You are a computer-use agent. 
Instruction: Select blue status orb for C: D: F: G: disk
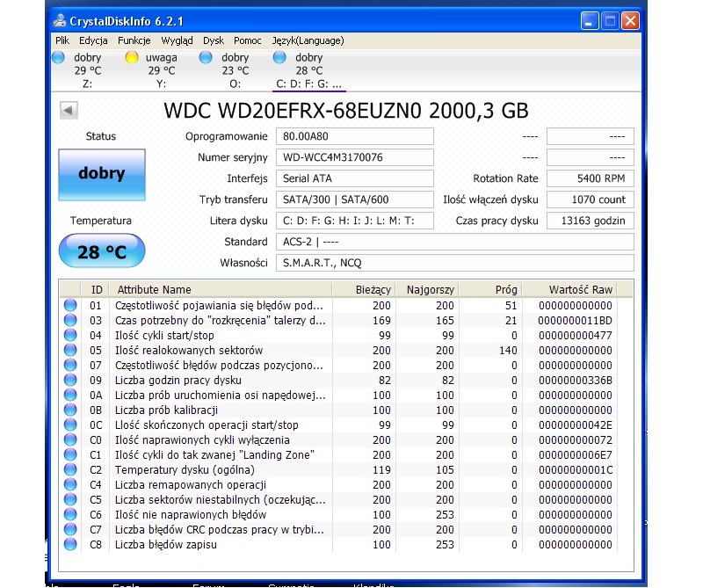pos(279,57)
